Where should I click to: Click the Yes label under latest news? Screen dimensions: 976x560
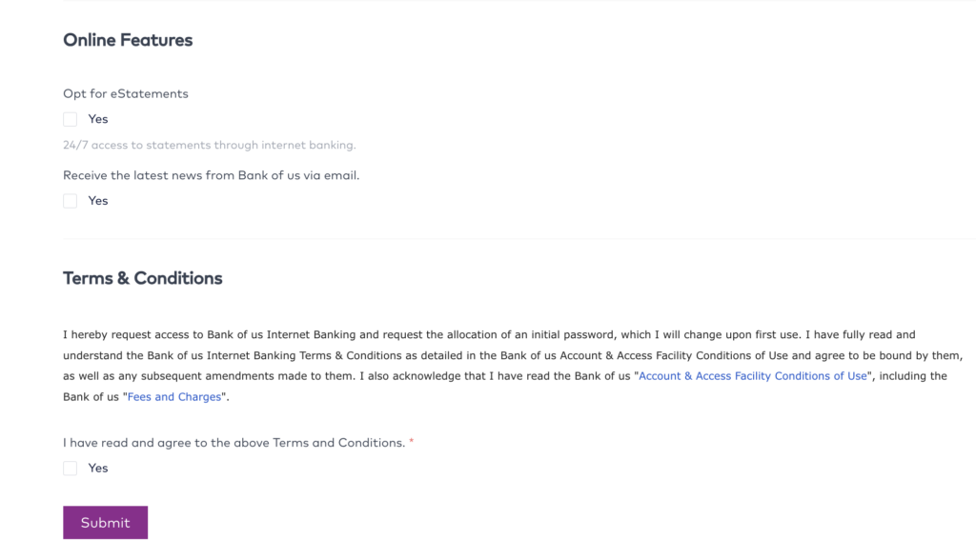98,201
